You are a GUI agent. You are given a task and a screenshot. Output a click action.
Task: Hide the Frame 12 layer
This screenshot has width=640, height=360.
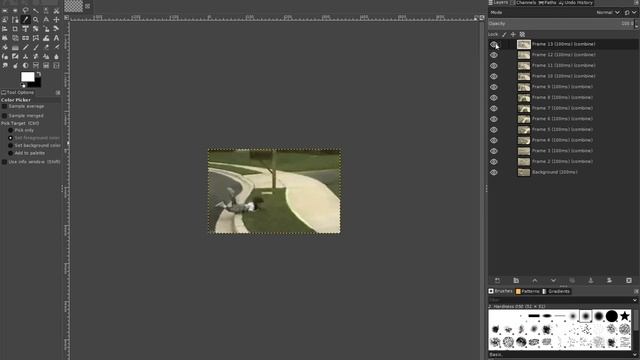494,55
